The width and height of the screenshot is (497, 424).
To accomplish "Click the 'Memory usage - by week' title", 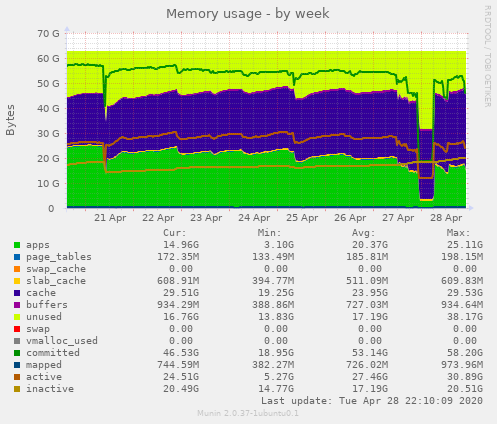I will click(x=248, y=14).
